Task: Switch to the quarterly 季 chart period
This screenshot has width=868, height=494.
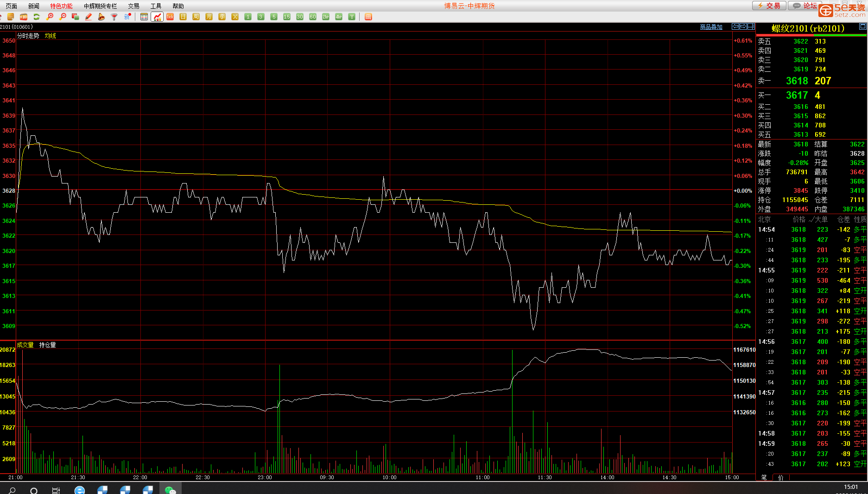Action: (222, 17)
